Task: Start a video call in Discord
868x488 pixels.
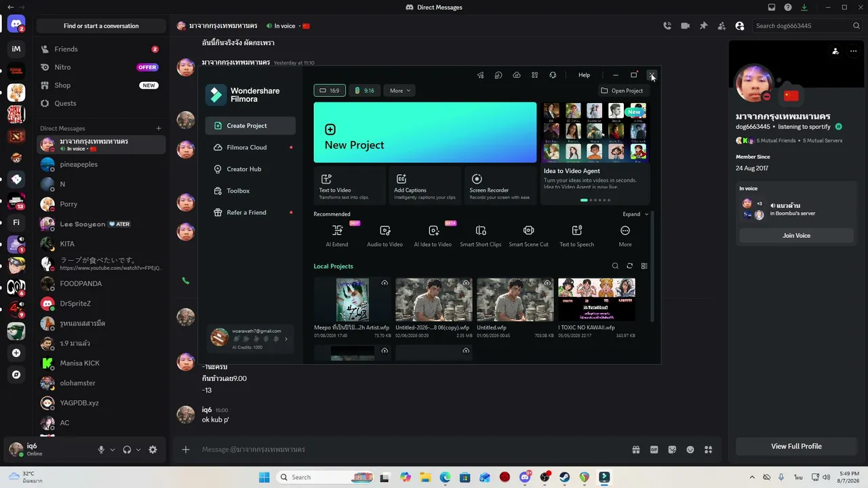Action: pos(686,26)
